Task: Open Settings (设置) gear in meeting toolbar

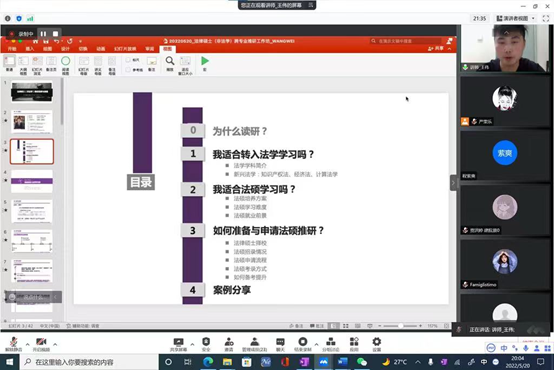Action: (377, 345)
